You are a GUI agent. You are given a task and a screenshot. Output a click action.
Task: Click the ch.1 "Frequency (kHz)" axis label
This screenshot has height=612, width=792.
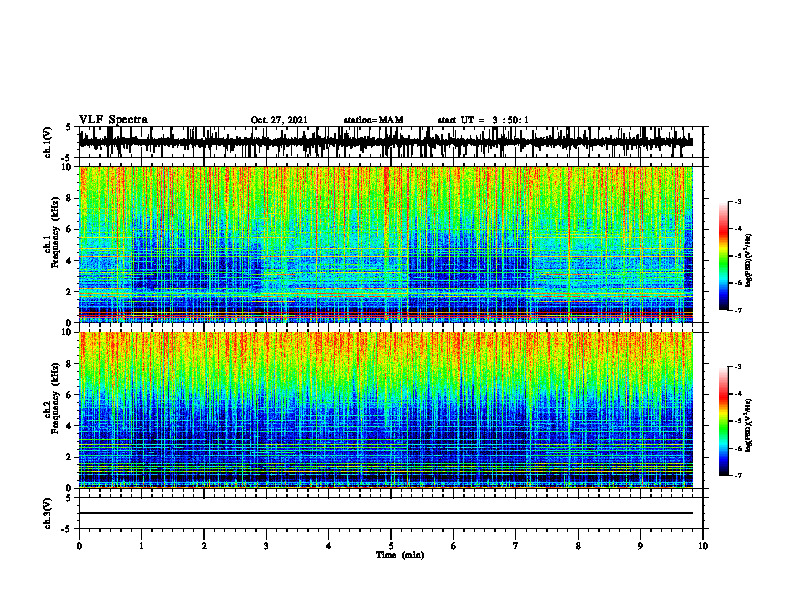(x=56, y=233)
